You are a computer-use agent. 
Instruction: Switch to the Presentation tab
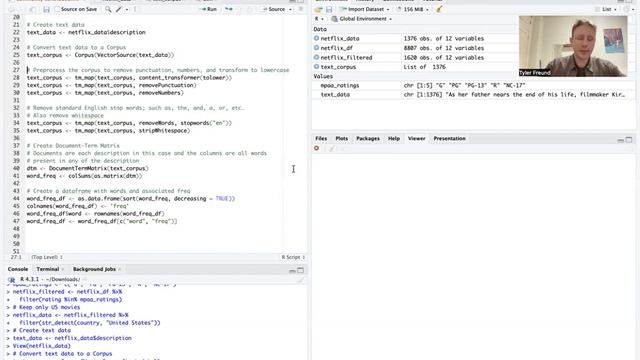(449, 139)
